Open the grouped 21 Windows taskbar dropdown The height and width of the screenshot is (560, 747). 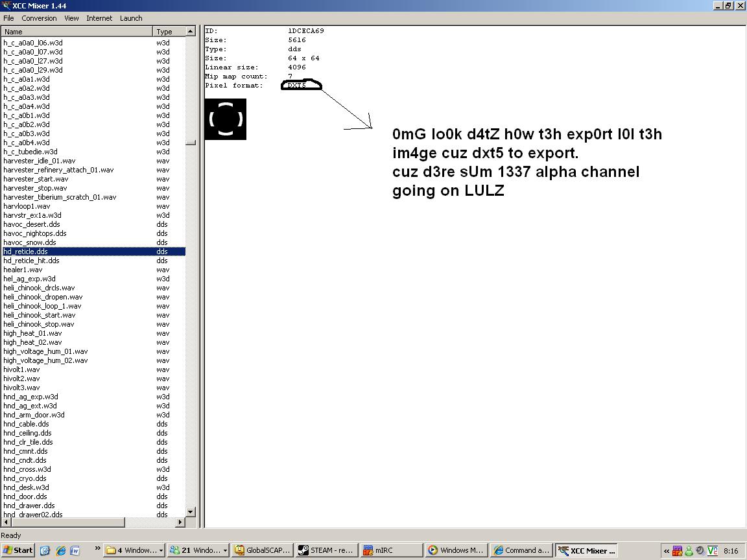coord(198,550)
